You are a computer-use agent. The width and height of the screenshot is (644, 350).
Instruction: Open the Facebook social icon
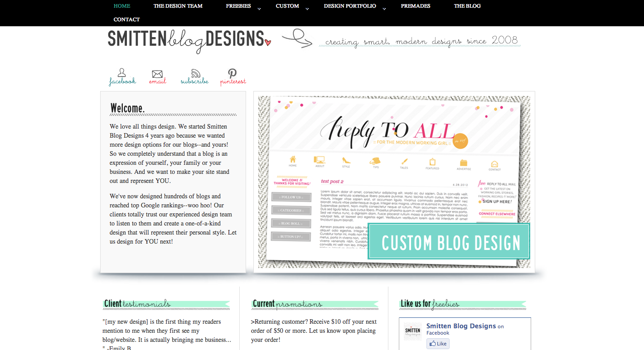(x=122, y=77)
